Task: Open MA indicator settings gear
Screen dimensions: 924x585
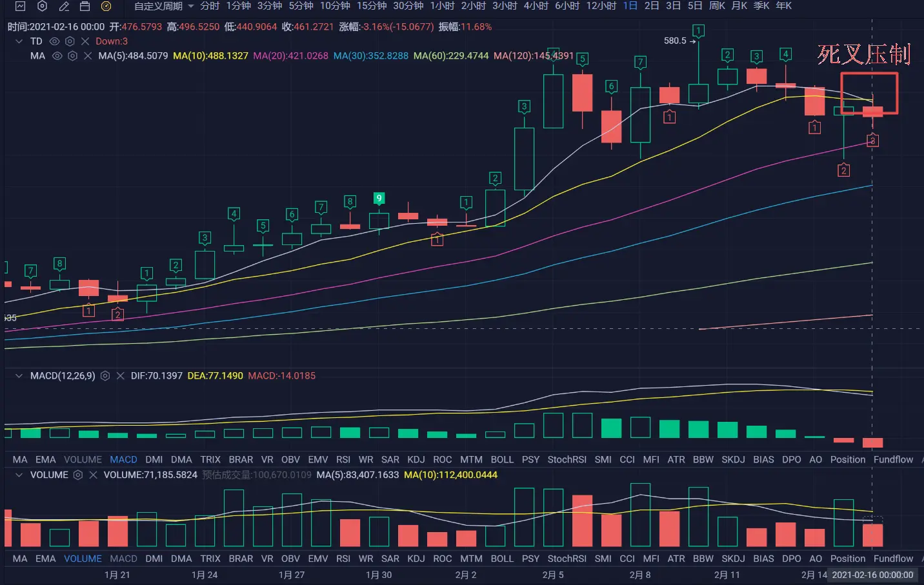Action: coord(72,56)
